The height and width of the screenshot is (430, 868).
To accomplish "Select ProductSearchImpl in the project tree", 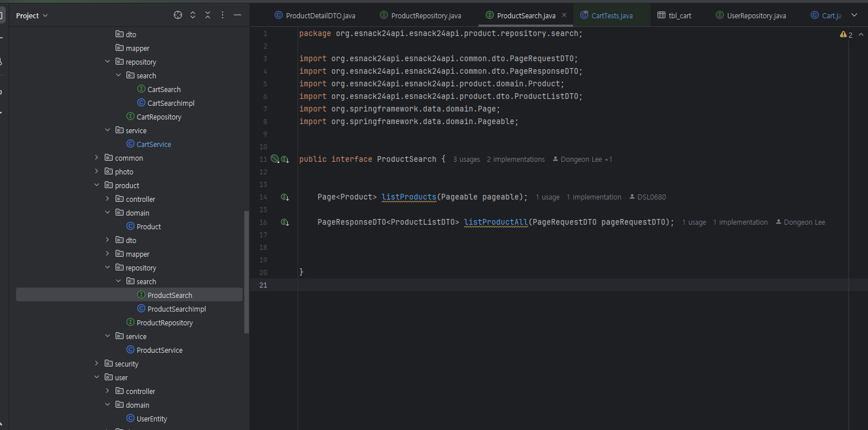I will point(176,309).
